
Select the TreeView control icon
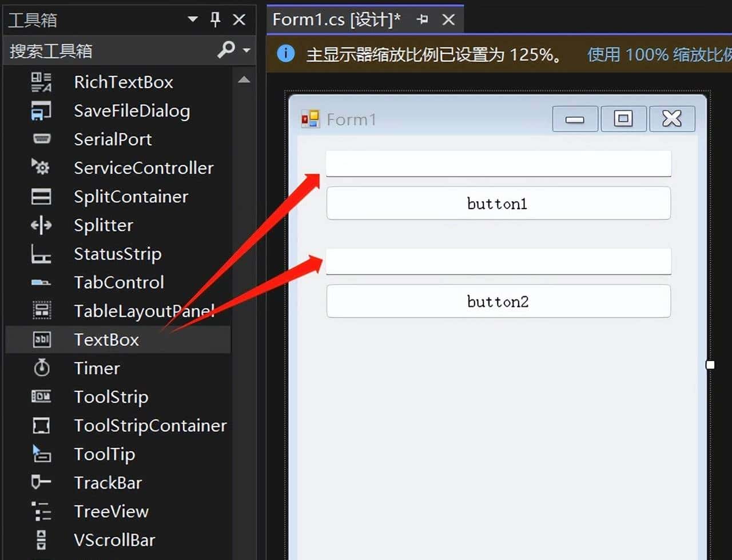(x=41, y=511)
